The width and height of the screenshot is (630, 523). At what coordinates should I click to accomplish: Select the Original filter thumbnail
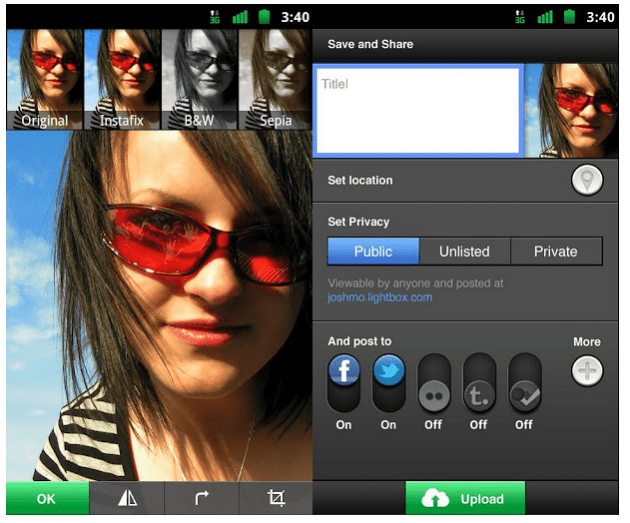44,80
